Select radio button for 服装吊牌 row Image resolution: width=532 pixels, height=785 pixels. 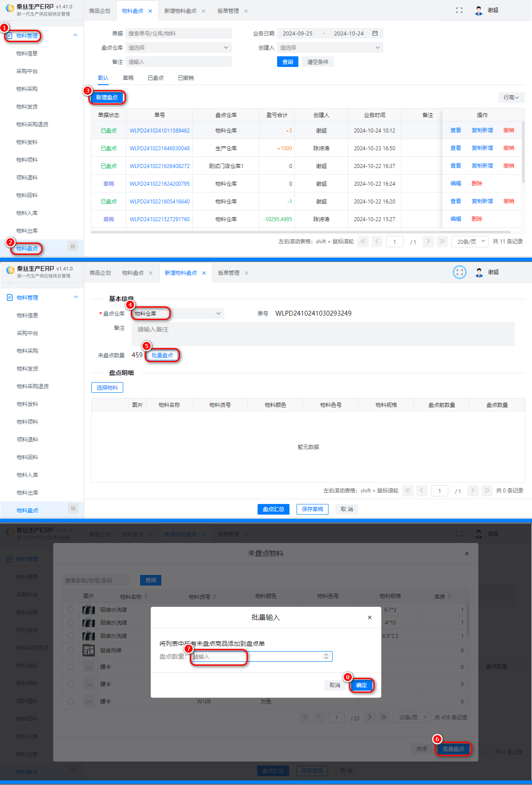pyautogui.click(x=71, y=650)
